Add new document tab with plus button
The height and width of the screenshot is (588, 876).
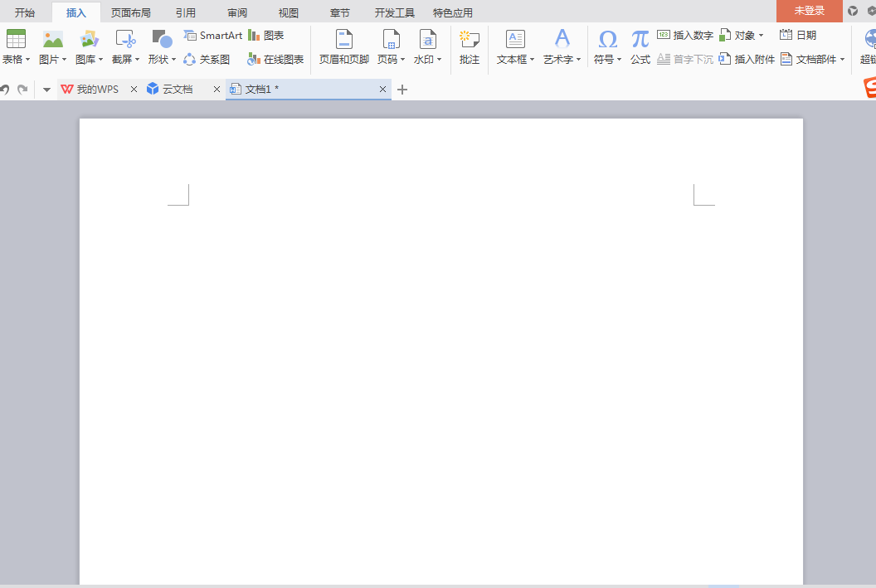(x=402, y=90)
